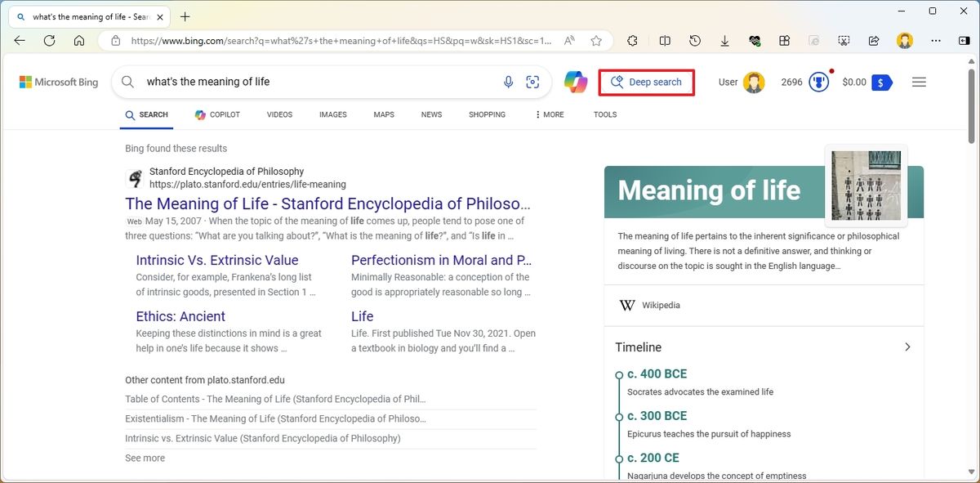Open the Copilot logo next to the search bar

click(x=576, y=81)
